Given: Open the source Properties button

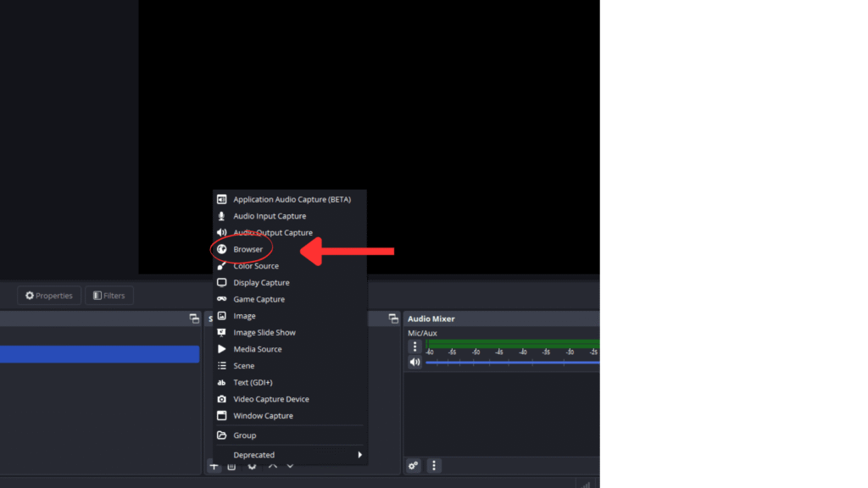Looking at the screenshot, I should 49,296.
